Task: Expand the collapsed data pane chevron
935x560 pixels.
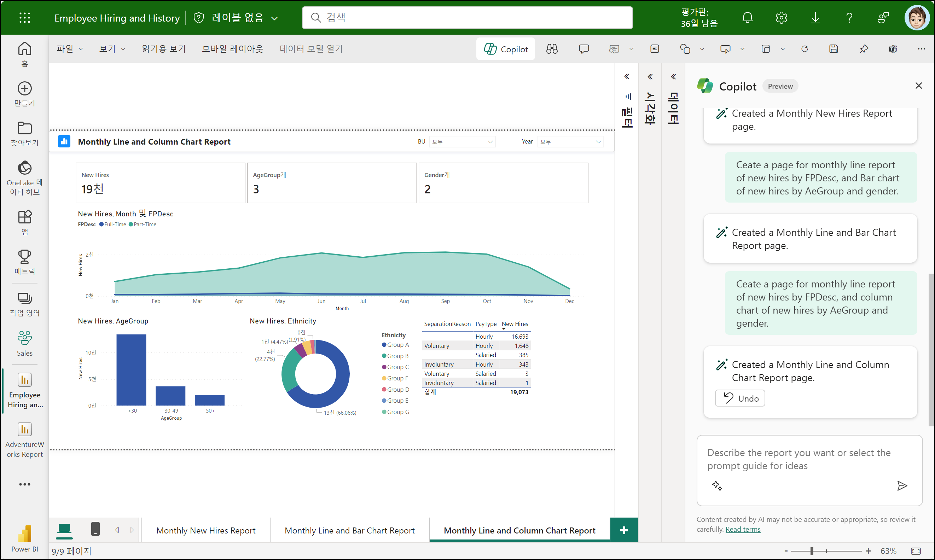Action: point(673,77)
